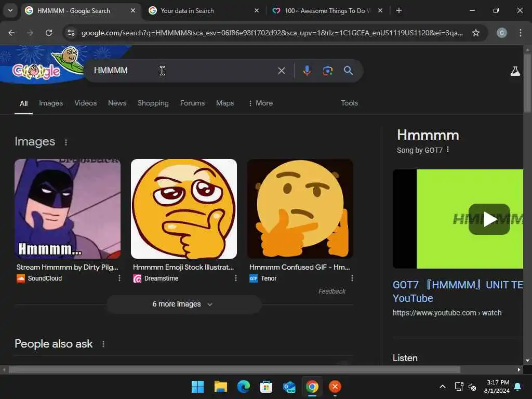532x399 pixels.
Task: View site information icon in address bar
Action: (x=71, y=33)
